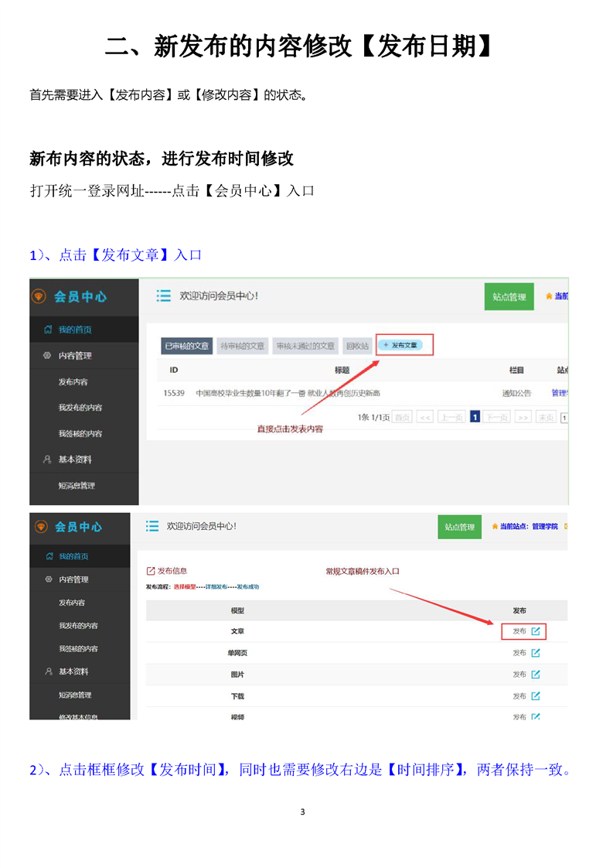This screenshot has height=868, width=613.
Task: Expand 内容管理 in the first screenshot sidebar
Action: pyautogui.click(x=75, y=356)
